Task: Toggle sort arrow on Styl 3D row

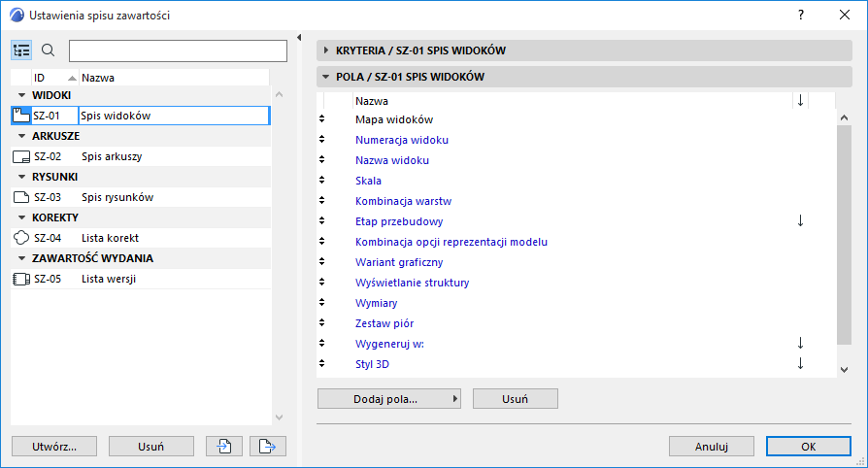Action: point(800,363)
